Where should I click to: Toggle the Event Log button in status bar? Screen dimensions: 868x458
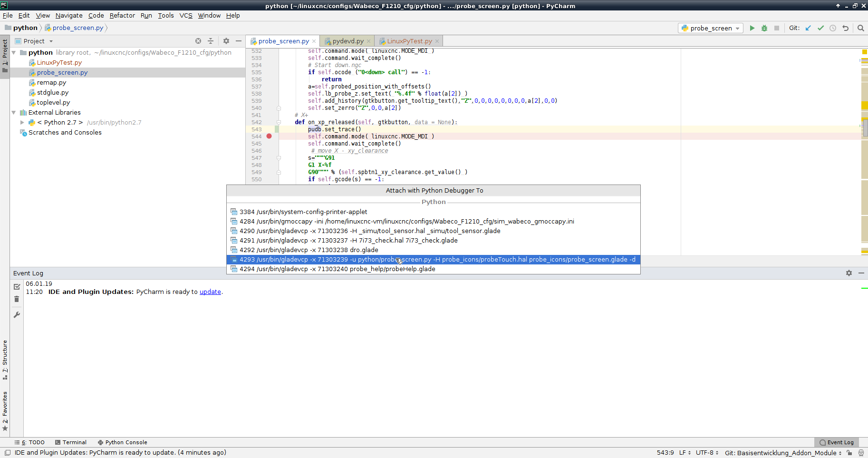(x=837, y=442)
